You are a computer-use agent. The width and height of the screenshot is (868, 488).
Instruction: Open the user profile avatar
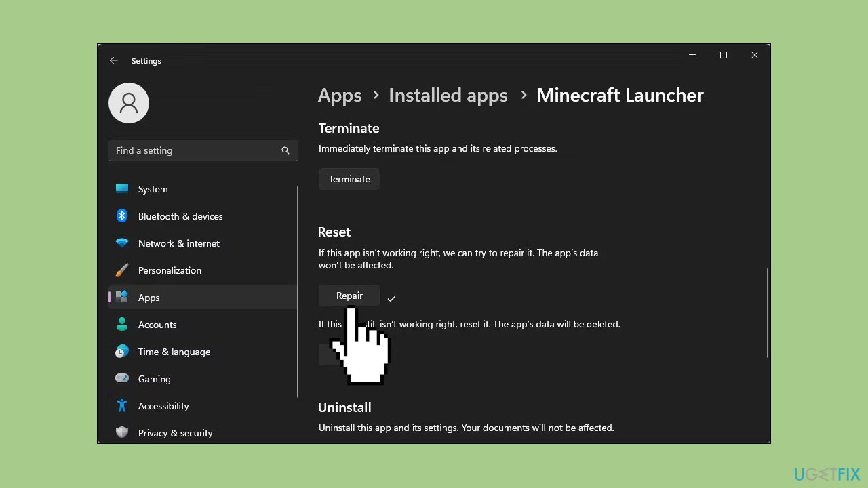(129, 103)
